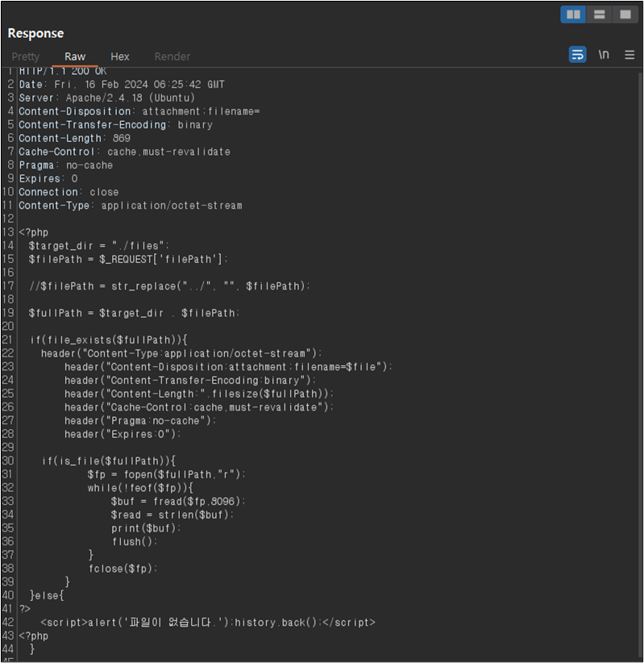Viewport: 644px width, 663px height.
Task: Click header("Expires:0") code line
Action: (123, 435)
